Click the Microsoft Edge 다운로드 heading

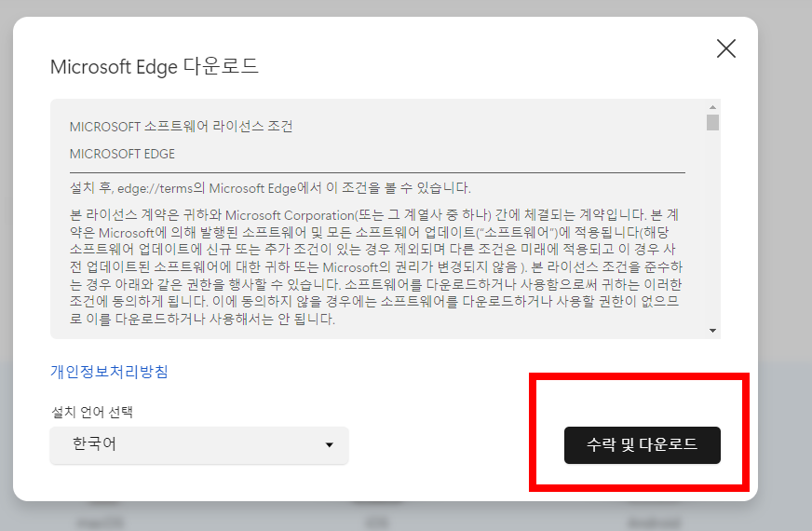coord(155,67)
